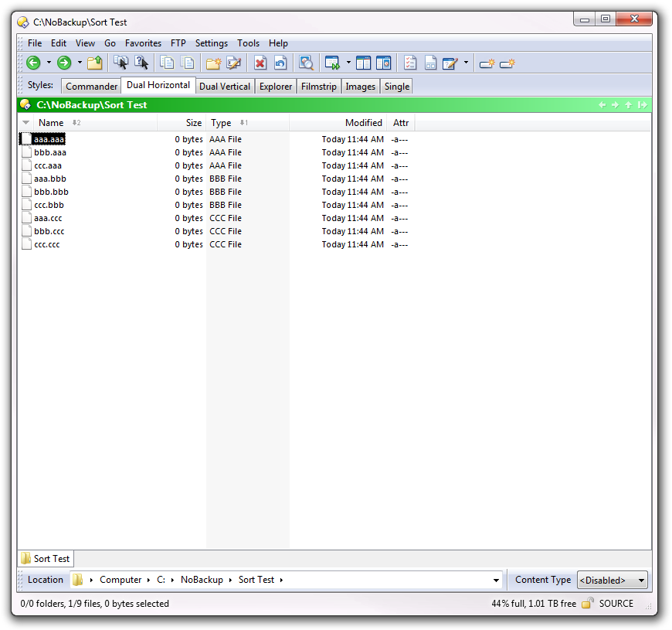This screenshot has height=630, width=672.
Task: Click NoBackup in the location breadcrumb
Action: [202, 580]
